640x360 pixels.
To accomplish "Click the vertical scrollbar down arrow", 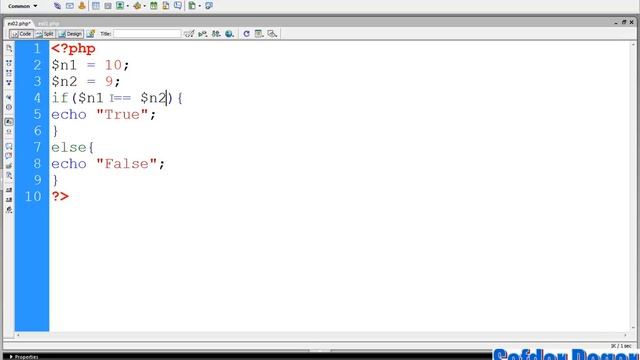I will click(633, 328).
